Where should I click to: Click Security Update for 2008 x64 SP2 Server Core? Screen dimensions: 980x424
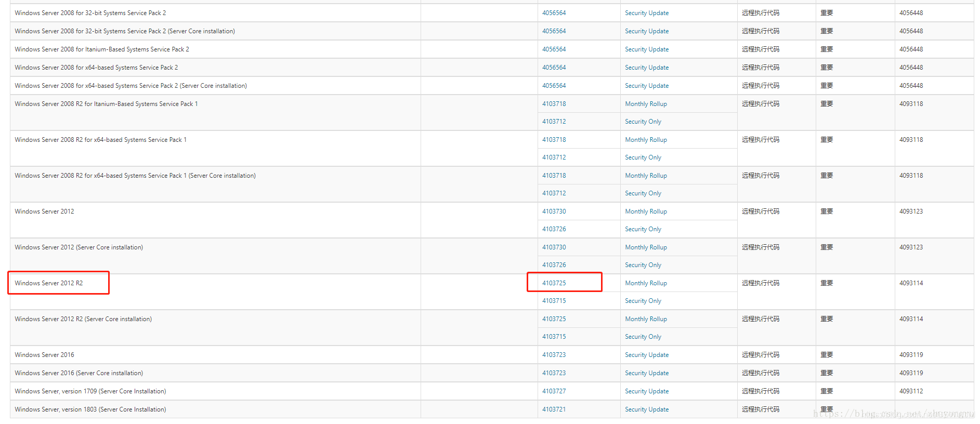(x=647, y=86)
